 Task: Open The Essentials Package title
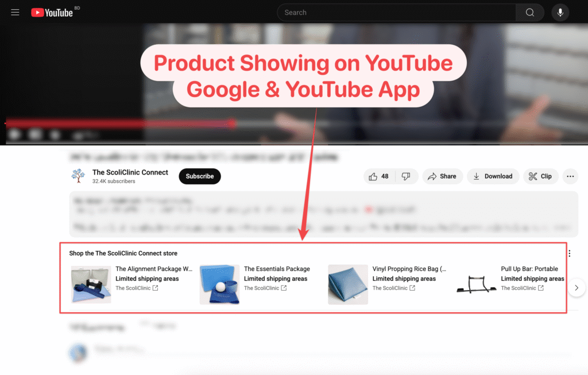[x=277, y=269]
